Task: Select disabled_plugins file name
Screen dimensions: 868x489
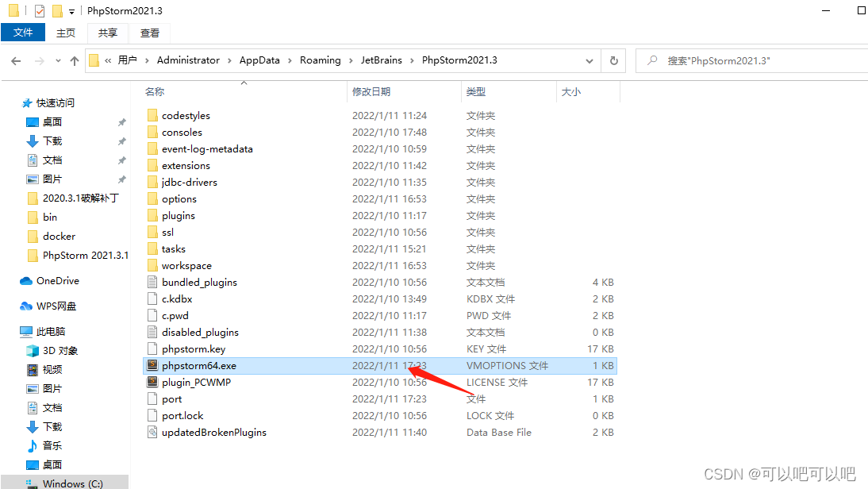Action: 200,333
